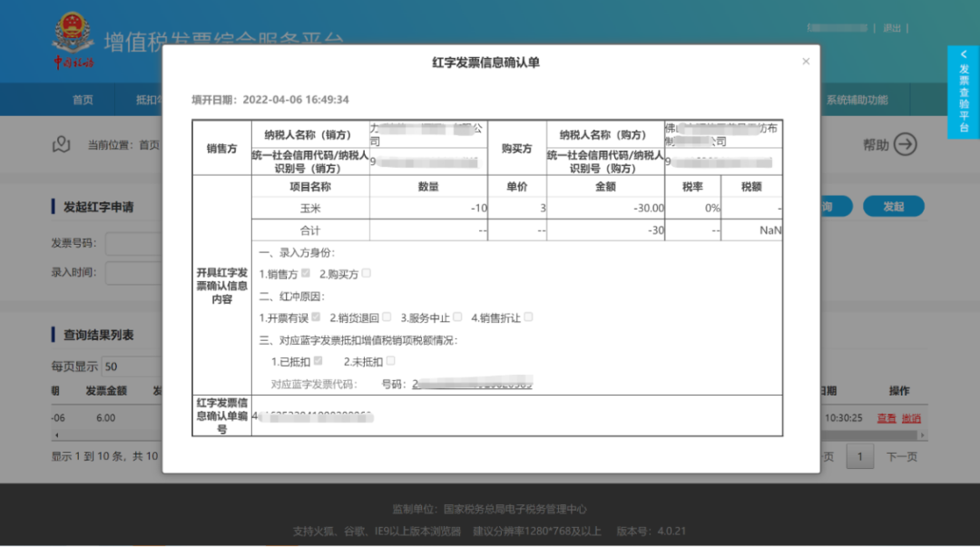Check the 2.未抵扣 checkbox
This screenshot has width=980, height=547.
tap(391, 361)
